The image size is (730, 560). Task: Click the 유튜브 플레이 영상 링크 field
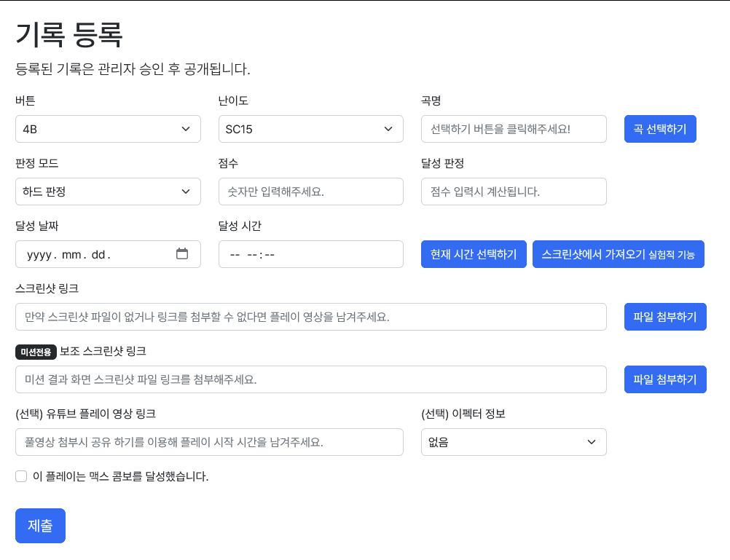click(x=209, y=442)
